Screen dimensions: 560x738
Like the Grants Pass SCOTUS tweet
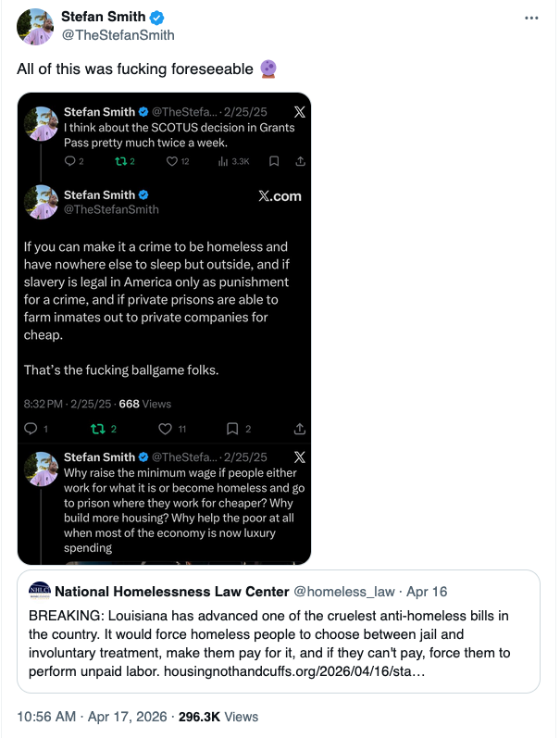point(170,161)
